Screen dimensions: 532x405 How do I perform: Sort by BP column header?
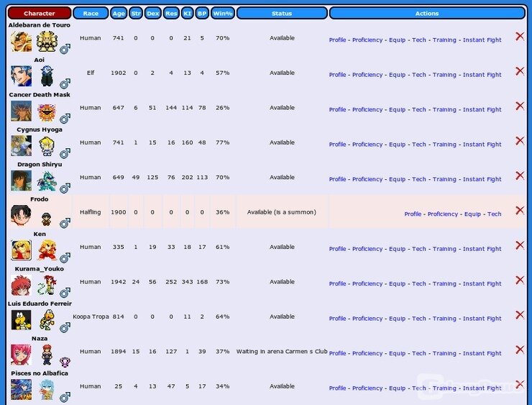[x=202, y=13]
